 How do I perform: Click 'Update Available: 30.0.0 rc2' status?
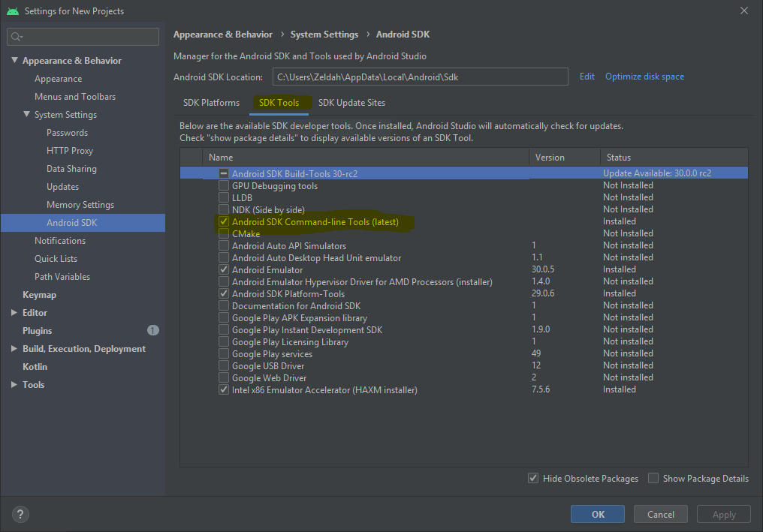(657, 173)
